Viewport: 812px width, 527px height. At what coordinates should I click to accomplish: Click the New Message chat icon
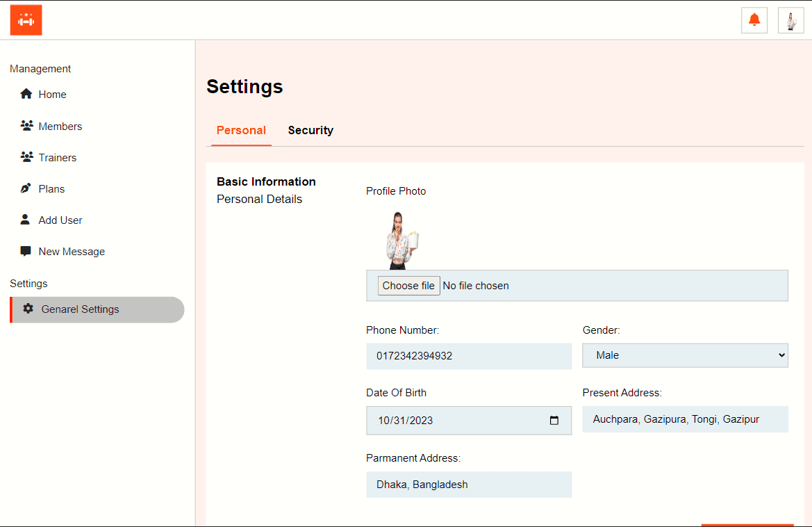click(26, 251)
